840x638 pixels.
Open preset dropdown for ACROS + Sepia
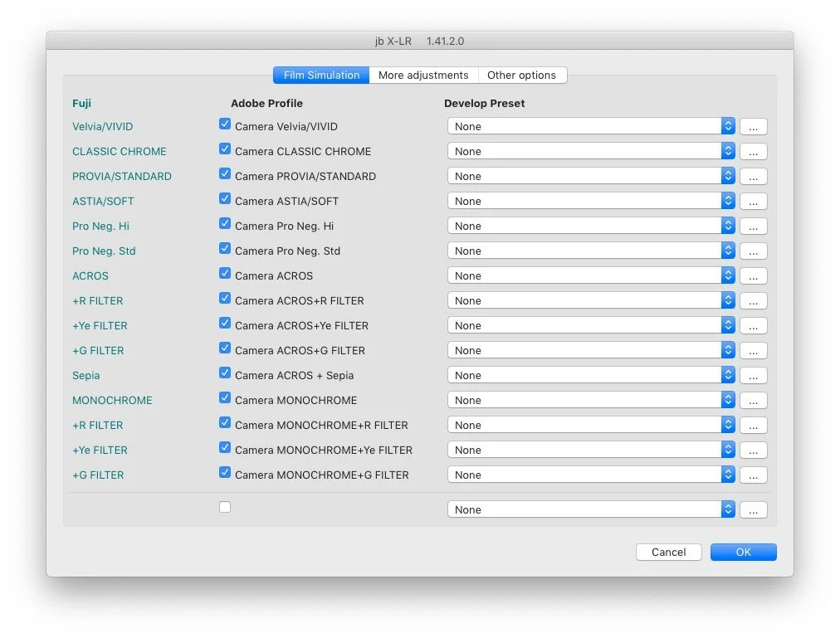coord(591,376)
